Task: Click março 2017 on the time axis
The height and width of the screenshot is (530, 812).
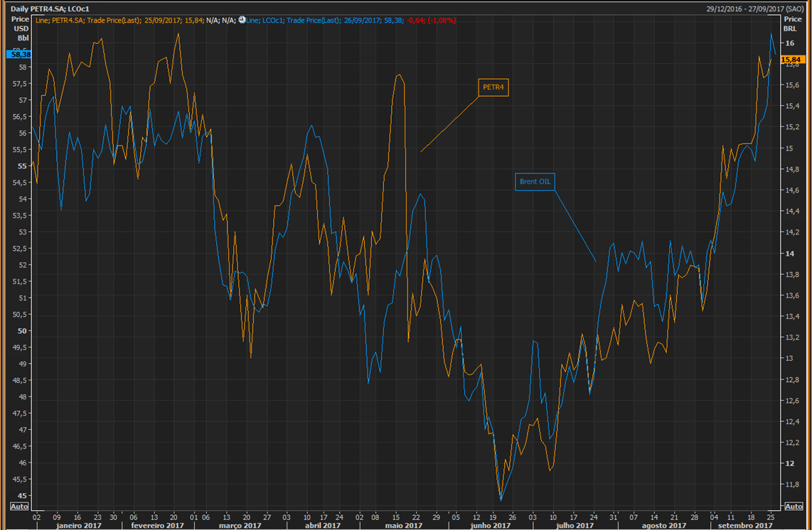Action: (x=241, y=525)
